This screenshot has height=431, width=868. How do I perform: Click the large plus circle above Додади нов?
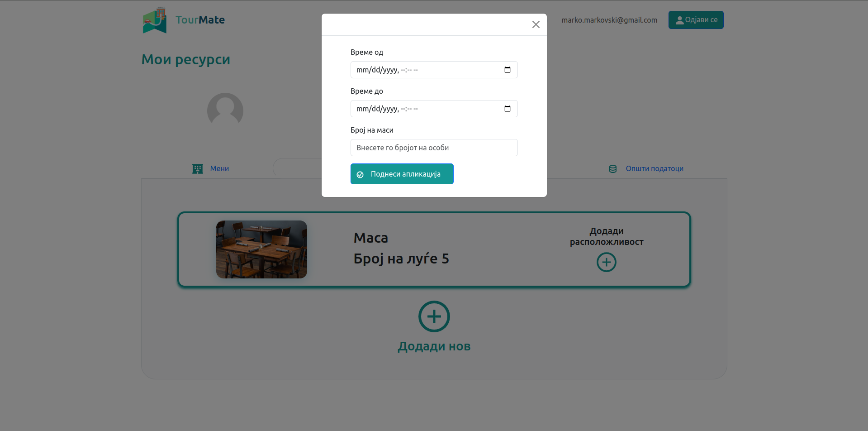(434, 316)
